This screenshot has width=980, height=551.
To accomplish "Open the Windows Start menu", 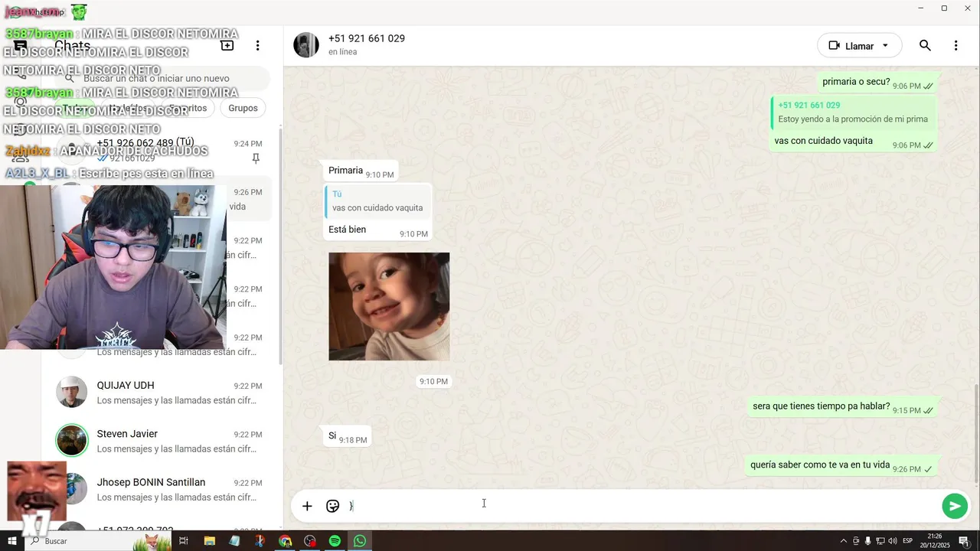I will pos(11,541).
